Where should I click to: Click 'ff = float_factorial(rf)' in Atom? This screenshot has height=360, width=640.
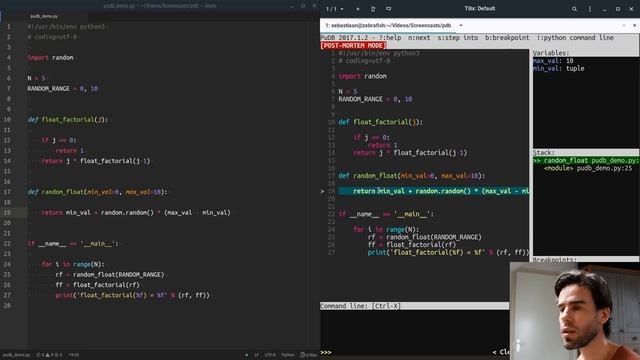[97, 285]
